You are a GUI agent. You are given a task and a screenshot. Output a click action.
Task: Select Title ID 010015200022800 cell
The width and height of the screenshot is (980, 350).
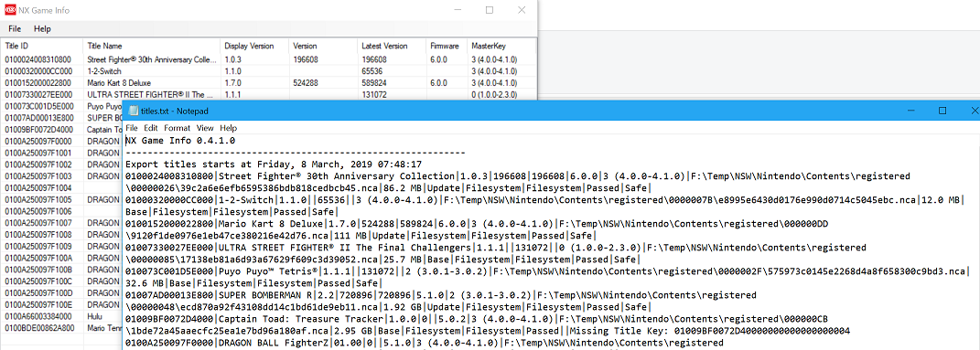tap(38, 83)
